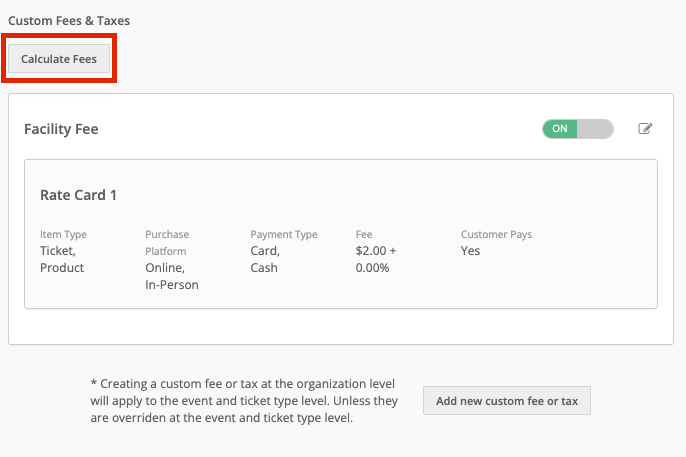
Task: Select the Rate Card 1 heading
Action: click(x=78, y=195)
